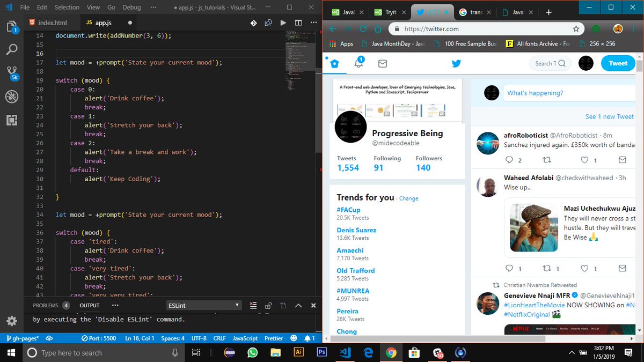Click the What's happening? compose box
Image resolution: width=644 pixels, height=362 pixels.
(569, 93)
